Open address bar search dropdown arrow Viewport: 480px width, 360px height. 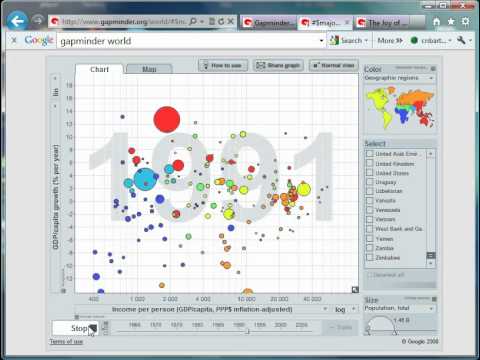202,22
